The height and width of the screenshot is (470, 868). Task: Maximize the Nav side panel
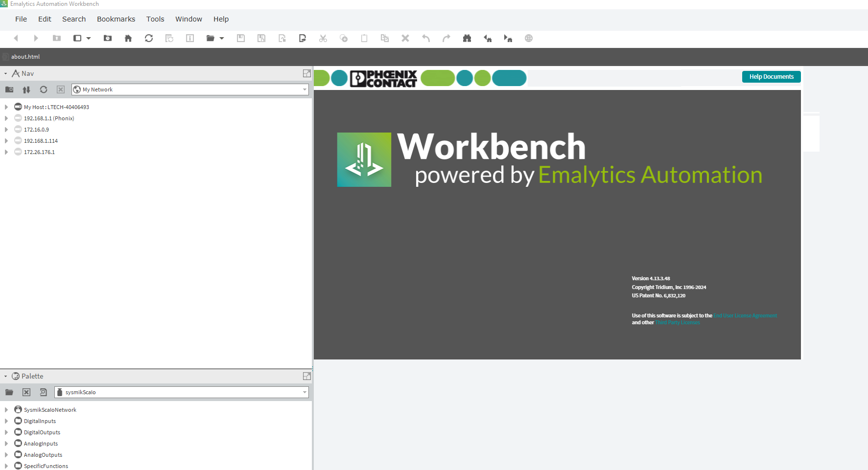point(307,73)
